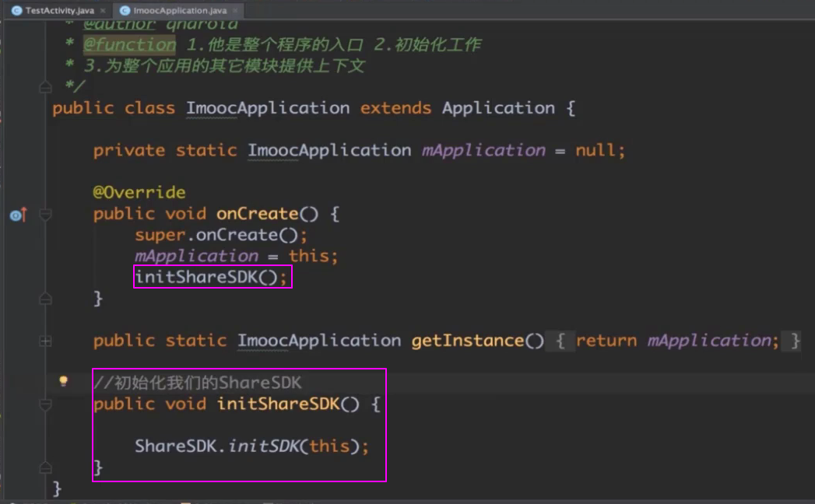Click the @Override annotation
The width and height of the screenshot is (815, 504).
[x=139, y=192]
